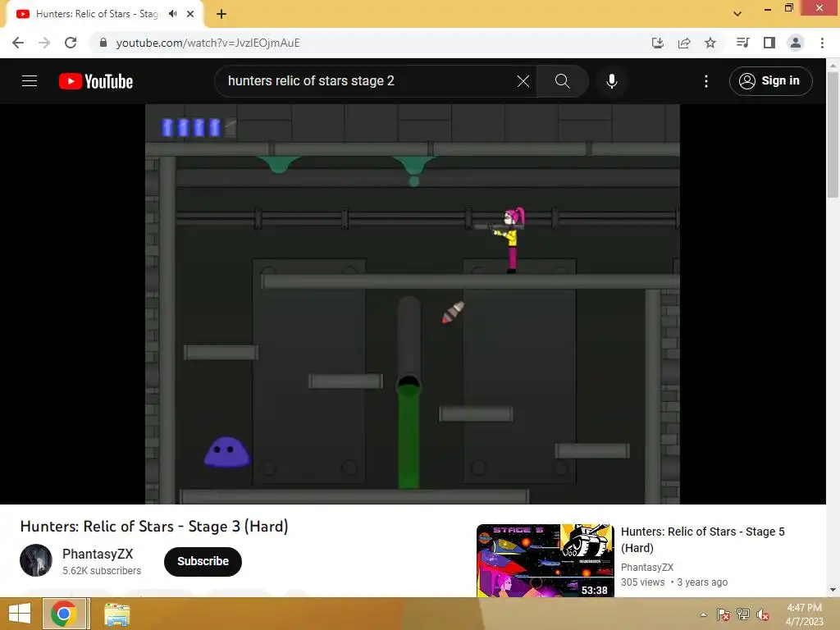This screenshot has height=630, width=840.
Task: Open Stage 5 (Hard) video thumbnail
Action: (546, 560)
